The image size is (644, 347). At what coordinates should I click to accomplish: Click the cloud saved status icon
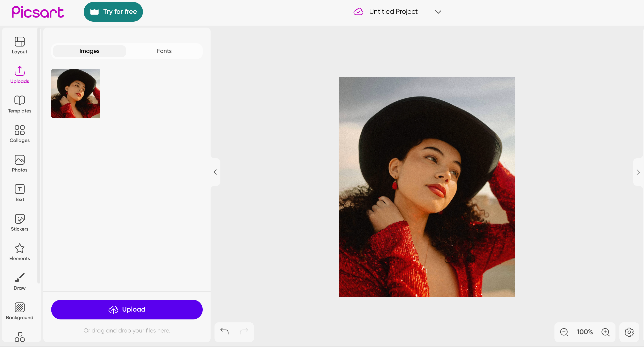click(358, 12)
